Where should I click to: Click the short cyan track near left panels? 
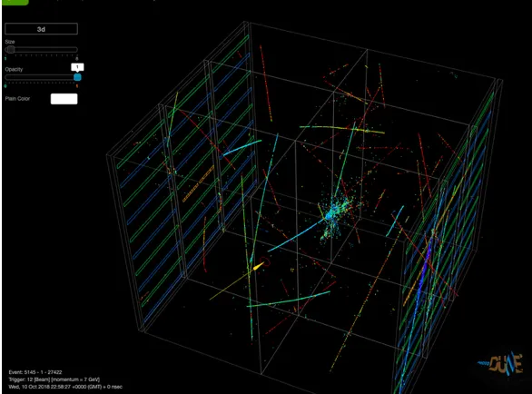tap(241, 148)
